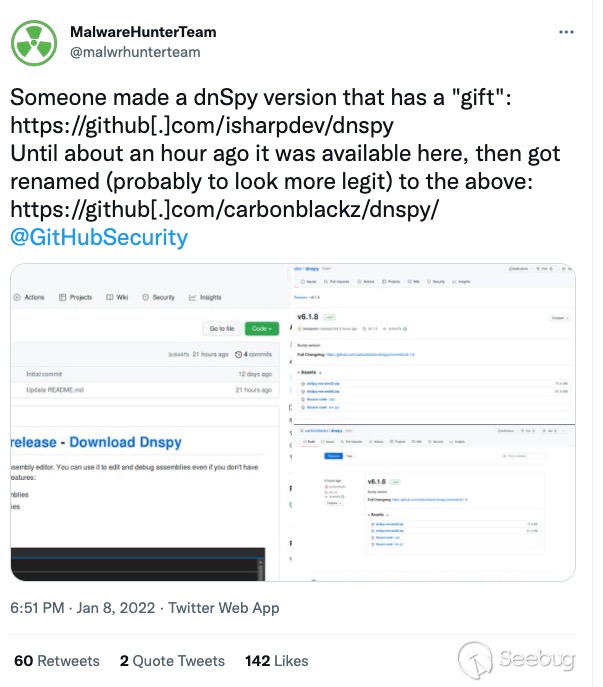Click the Actions play icon in repo nav

[x=17, y=297]
